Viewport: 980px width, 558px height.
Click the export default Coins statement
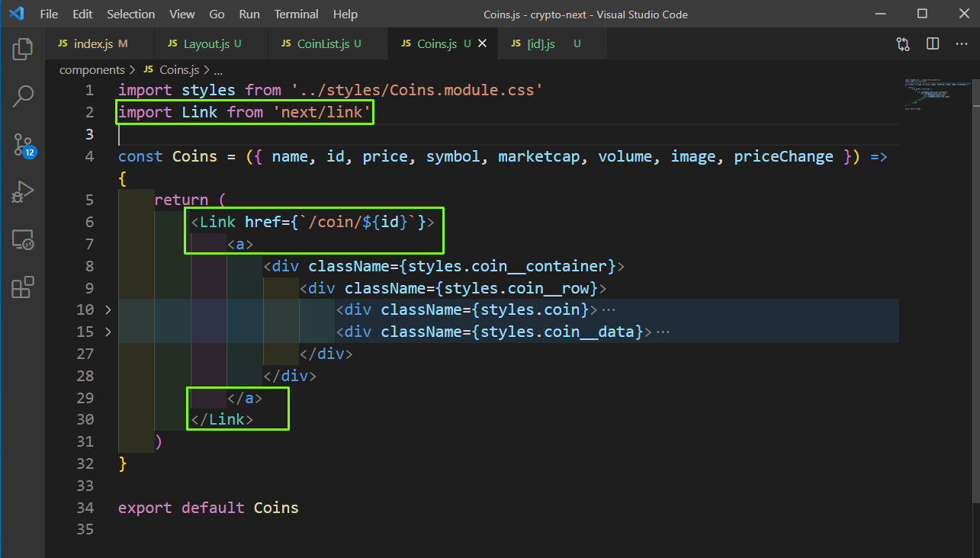click(x=208, y=508)
